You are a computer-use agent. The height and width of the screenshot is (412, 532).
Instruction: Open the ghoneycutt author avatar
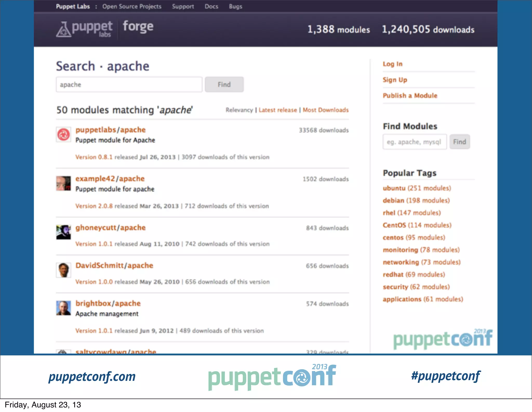(63, 232)
